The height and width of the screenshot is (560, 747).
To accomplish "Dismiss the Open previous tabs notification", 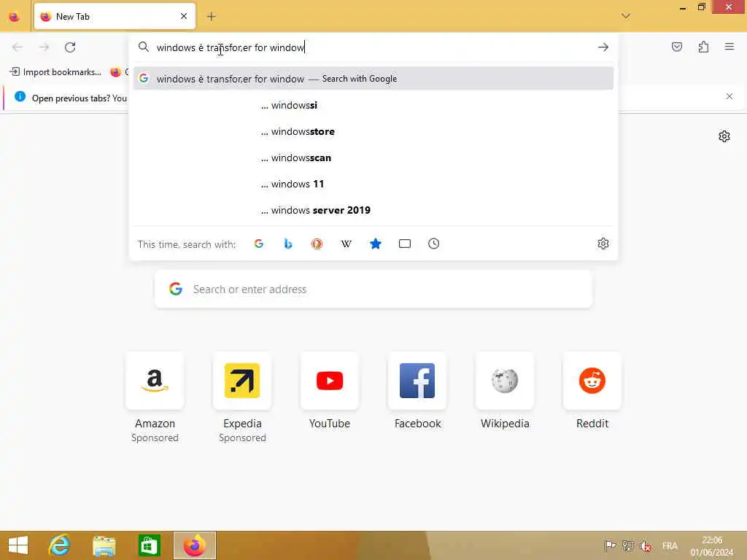I will pyautogui.click(x=729, y=97).
